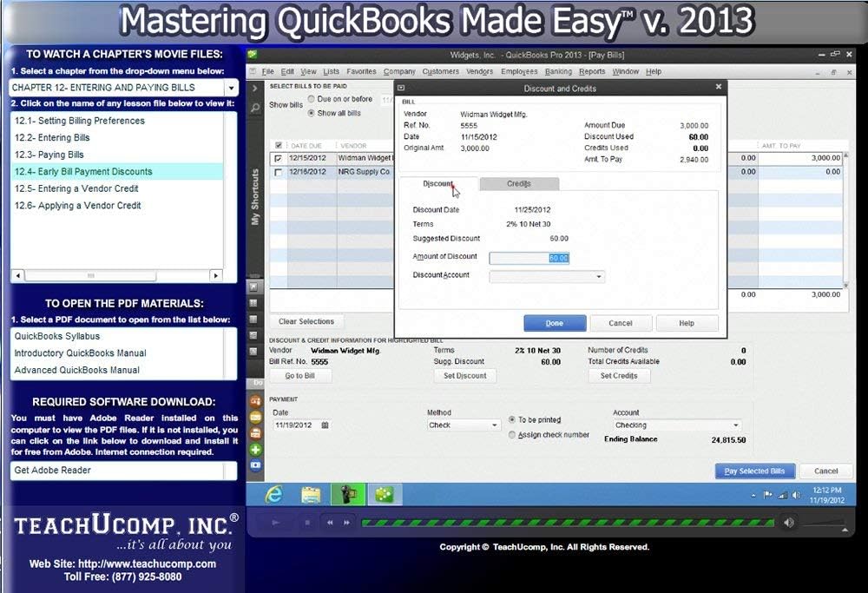Open the Company menu
The width and height of the screenshot is (868, 593).
pyautogui.click(x=399, y=71)
